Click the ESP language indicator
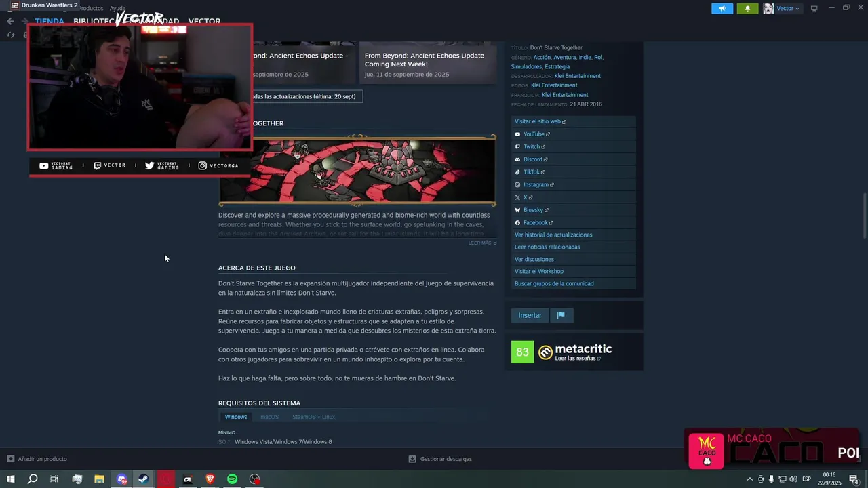 (807, 479)
